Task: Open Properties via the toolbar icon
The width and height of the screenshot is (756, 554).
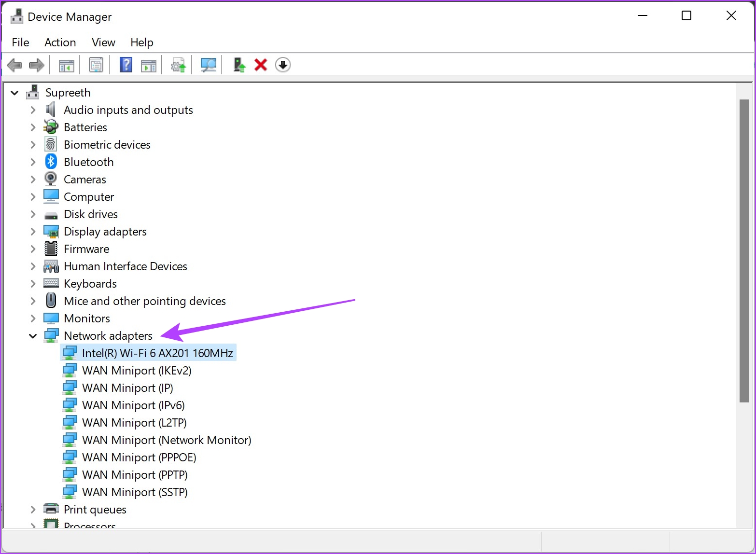Action: point(96,65)
